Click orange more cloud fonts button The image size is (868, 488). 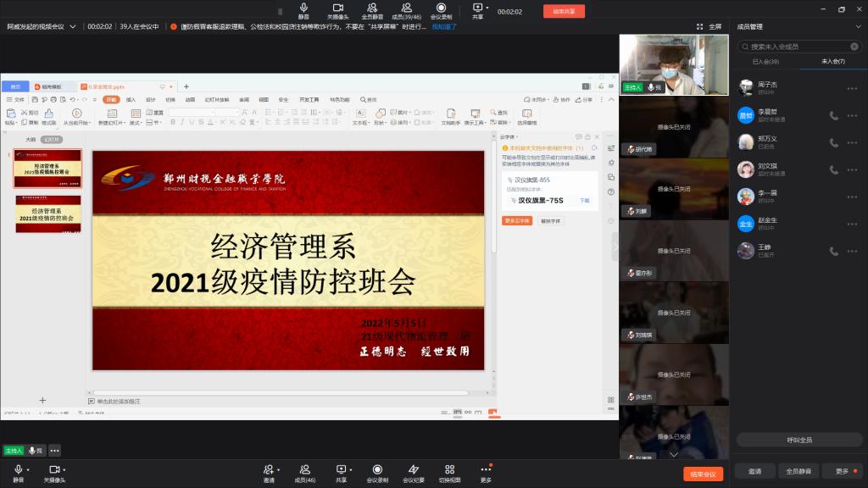[x=517, y=221]
